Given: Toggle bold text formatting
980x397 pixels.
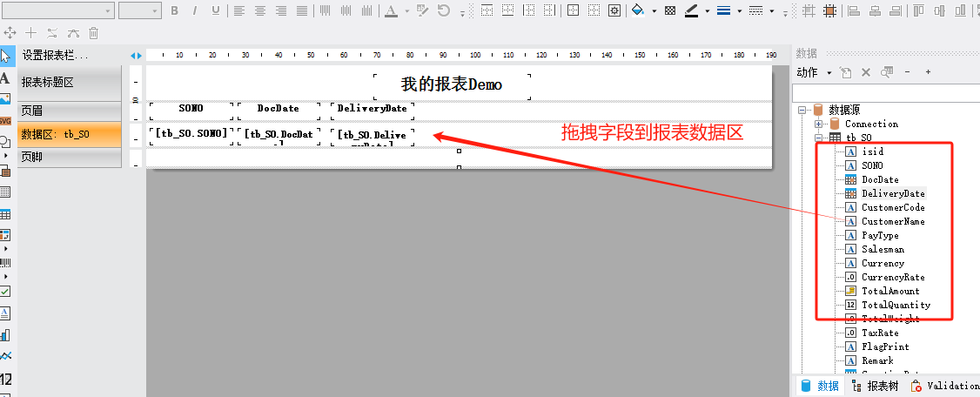Looking at the screenshot, I should 174,10.
